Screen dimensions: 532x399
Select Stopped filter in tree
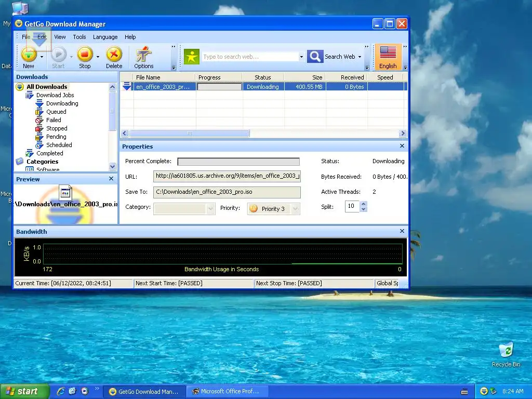pyautogui.click(x=57, y=129)
